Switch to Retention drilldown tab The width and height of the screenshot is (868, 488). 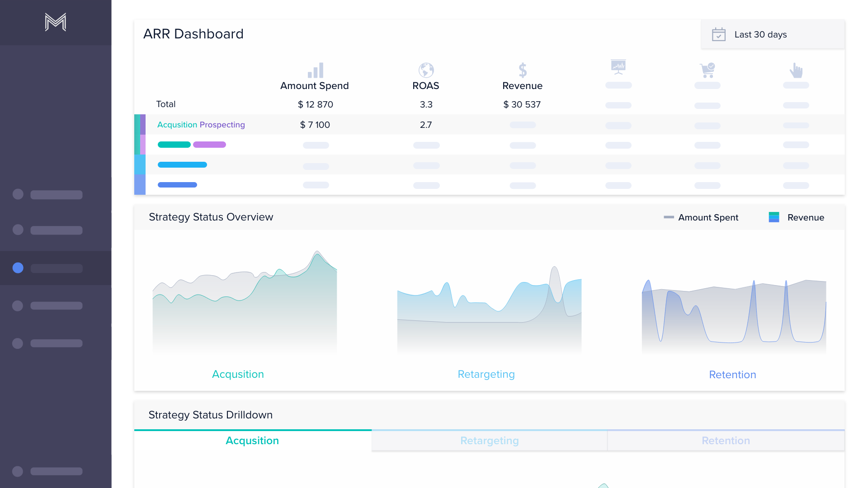726,441
